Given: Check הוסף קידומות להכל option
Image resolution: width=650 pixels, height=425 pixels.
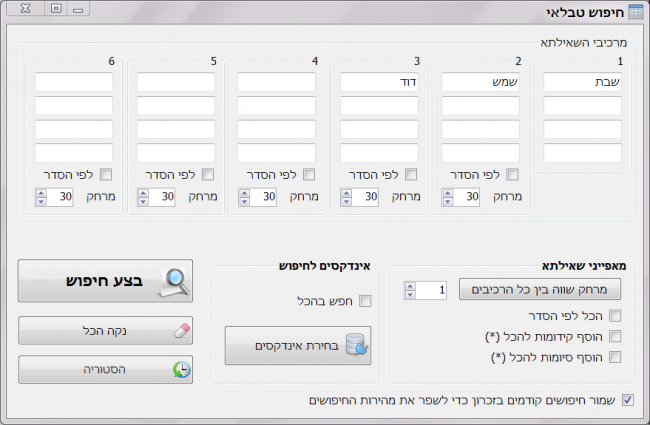Looking at the screenshot, I should click(615, 336).
